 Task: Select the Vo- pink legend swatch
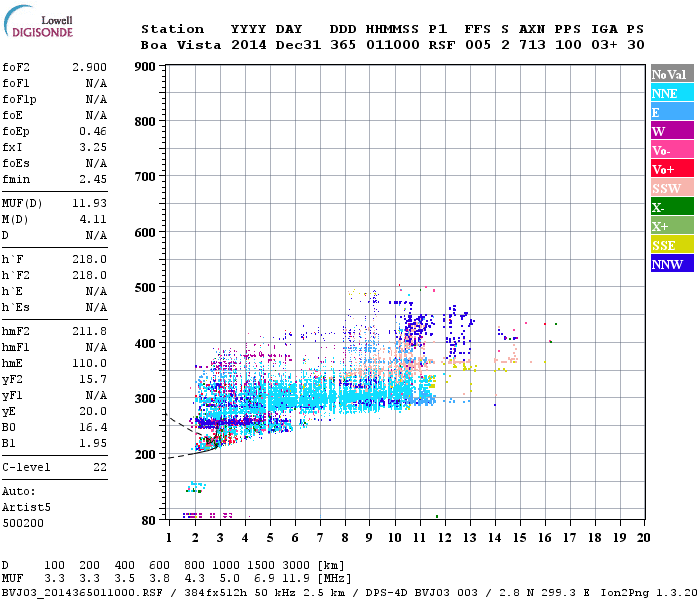672,150
